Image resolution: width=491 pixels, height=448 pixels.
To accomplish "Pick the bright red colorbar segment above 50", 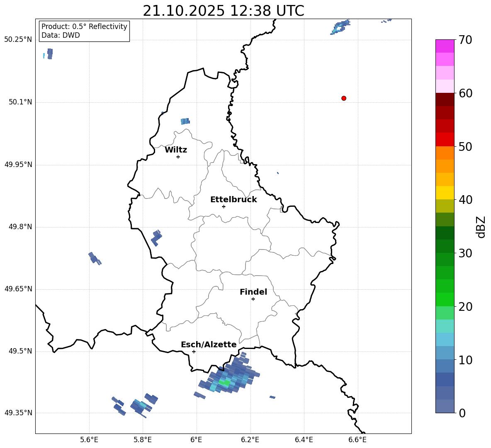I will click(x=445, y=140).
